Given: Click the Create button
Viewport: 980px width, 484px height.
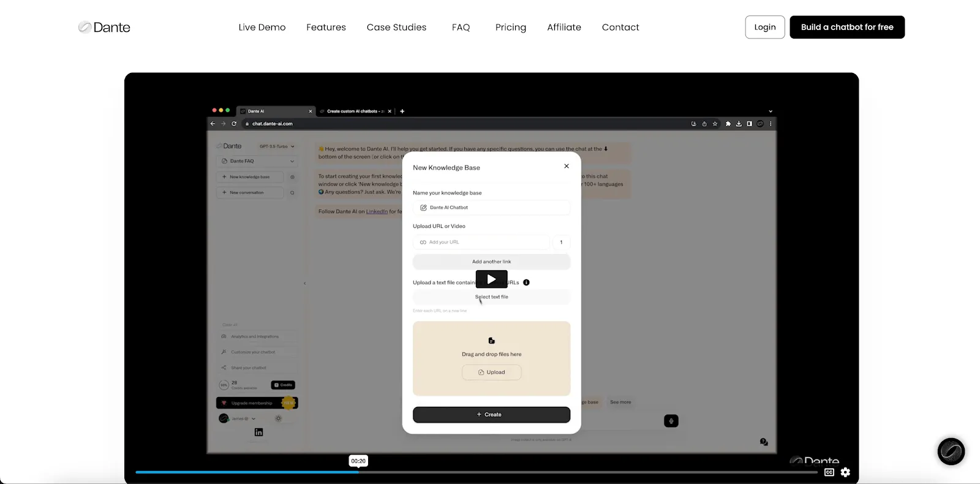Looking at the screenshot, I should (x=492, y=415).
